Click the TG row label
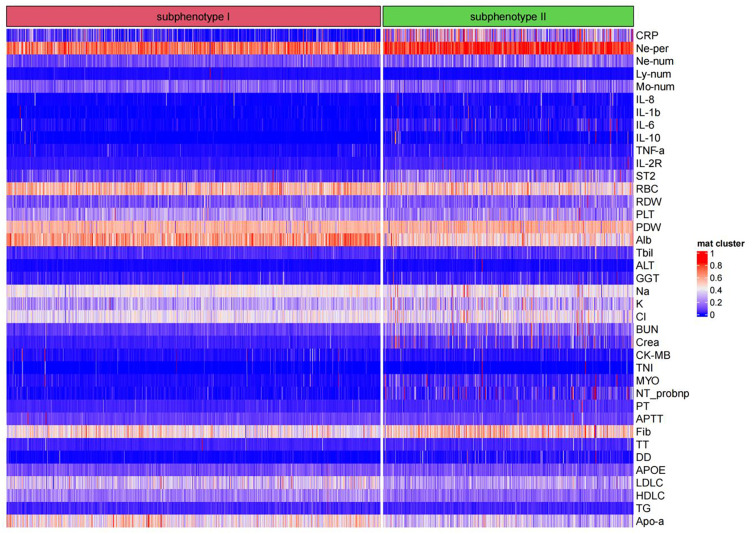The width and height of the screenshot is (753, 534). pos(643,508)
